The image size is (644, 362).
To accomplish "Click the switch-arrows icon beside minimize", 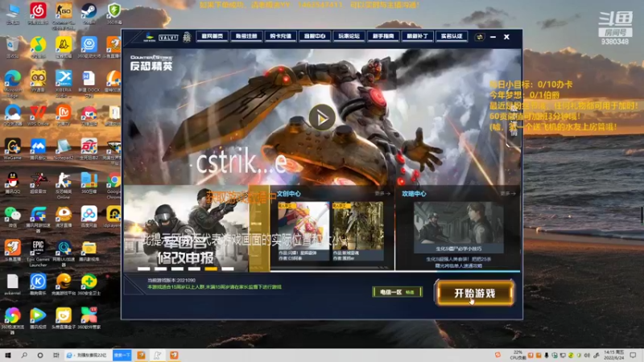I will pos(479,37).
